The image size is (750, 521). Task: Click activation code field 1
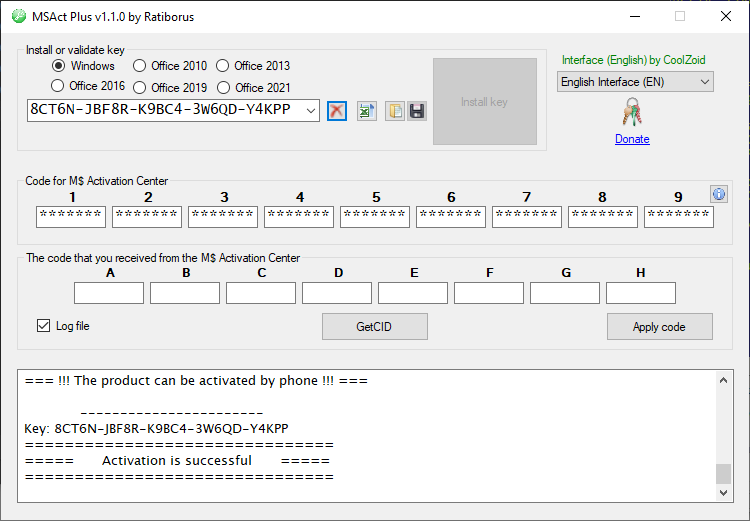tap(71, 217)
